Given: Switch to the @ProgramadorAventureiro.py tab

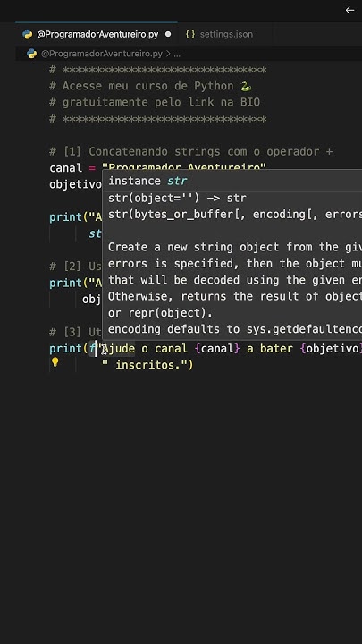Looking at the screenshot, I should 97,35.
